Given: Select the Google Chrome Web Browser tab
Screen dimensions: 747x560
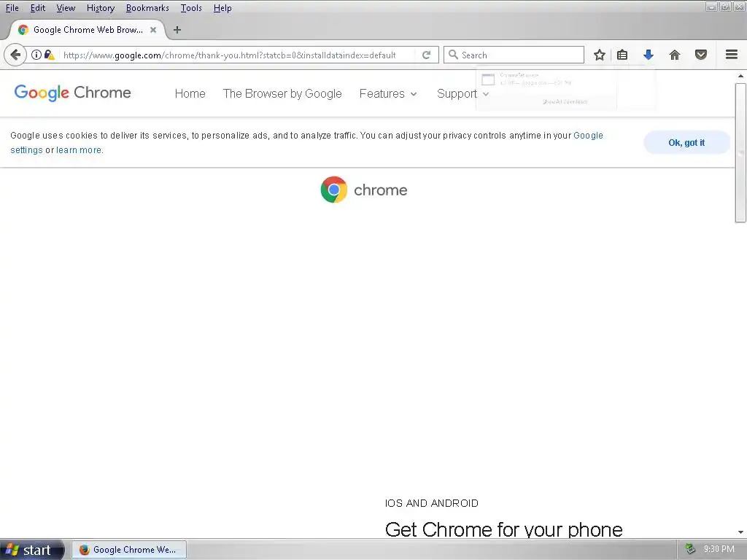Looking at the screenshot, I should (x=88, y=29).
